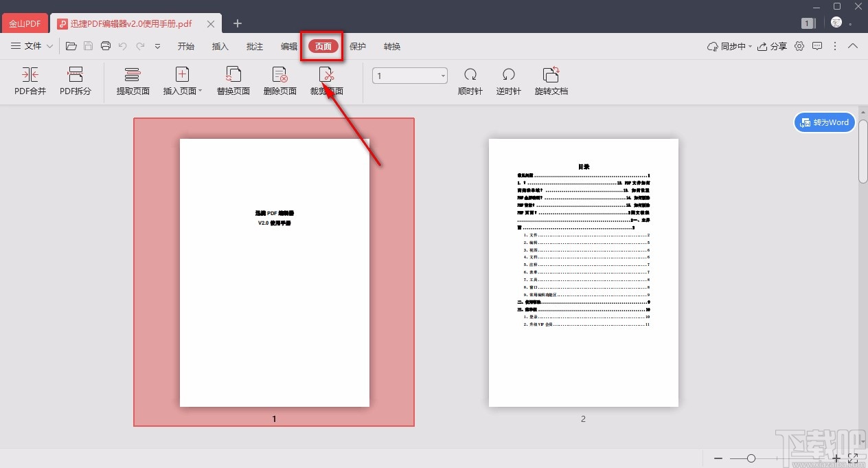The image size is (868, 468).
Task: Switch to the 金山PDF home tab
Action: pyautogui.click(x=25, y=23)
